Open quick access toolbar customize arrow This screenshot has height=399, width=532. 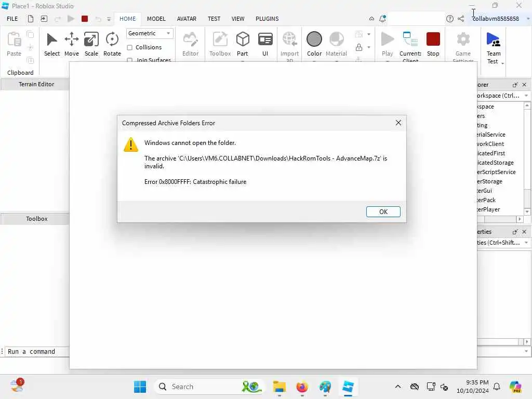109,19
